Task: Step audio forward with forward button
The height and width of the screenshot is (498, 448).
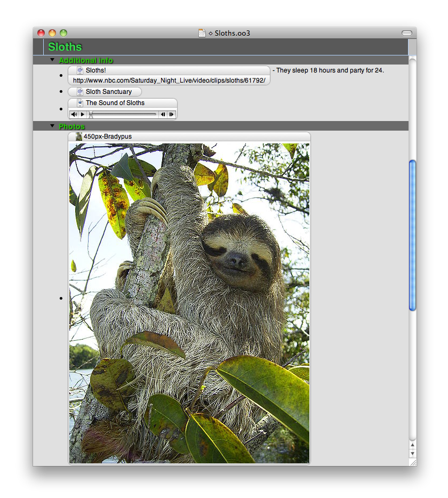Action: (x=171, y=114)
